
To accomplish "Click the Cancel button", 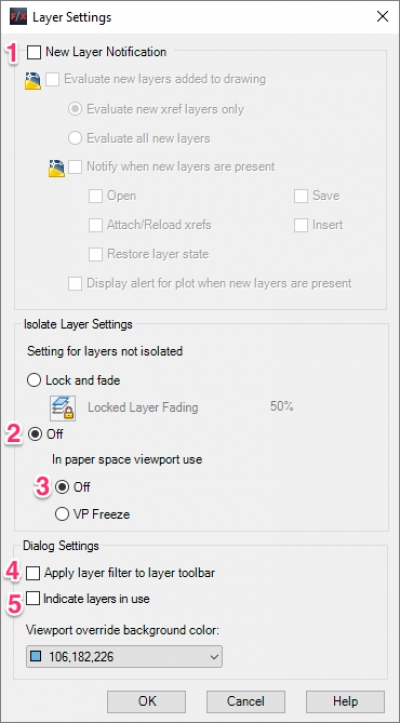I will click(x=245, y=701).
